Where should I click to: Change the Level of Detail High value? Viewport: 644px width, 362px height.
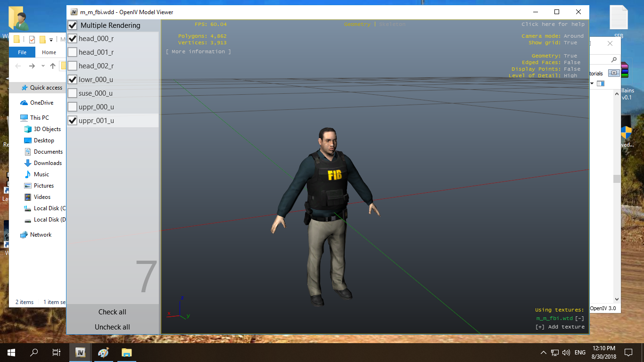pos(570,76)
